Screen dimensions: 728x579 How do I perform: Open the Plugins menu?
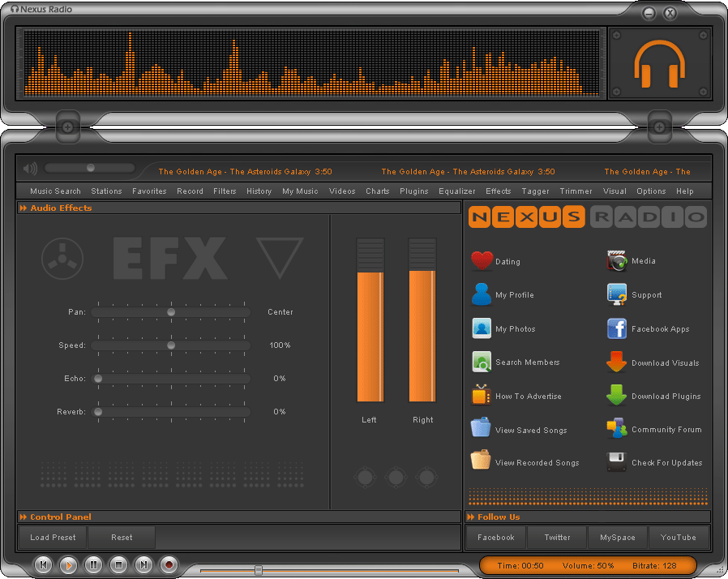413,191
